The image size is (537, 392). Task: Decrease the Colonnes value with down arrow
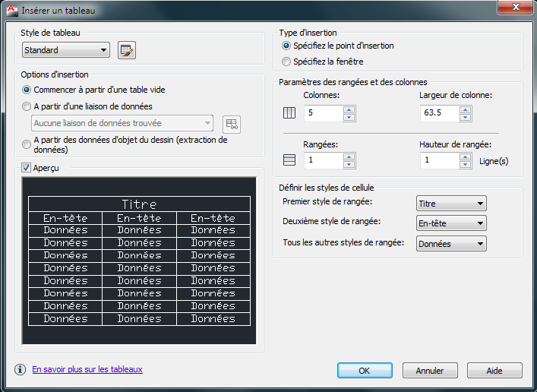tap(349, 117)
